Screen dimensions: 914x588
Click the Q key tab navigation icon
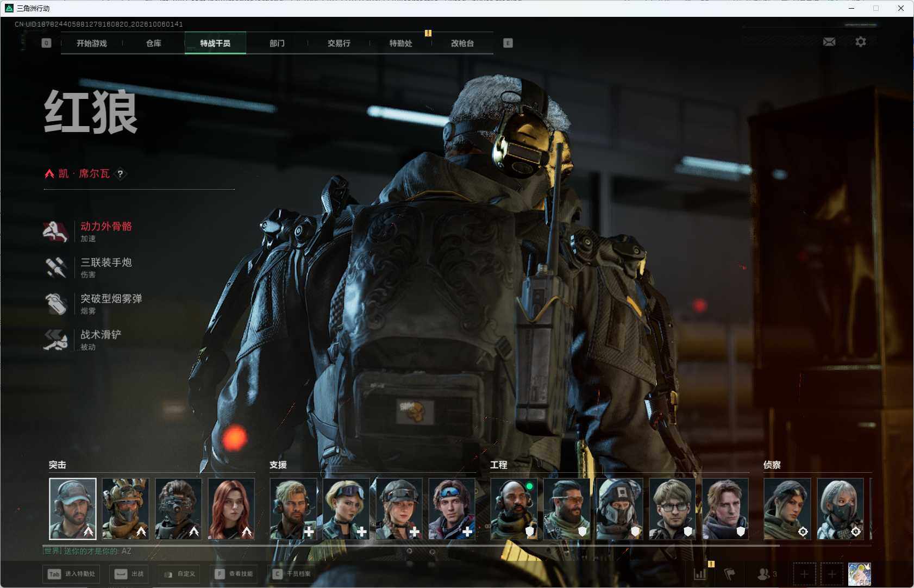point(46,43)
